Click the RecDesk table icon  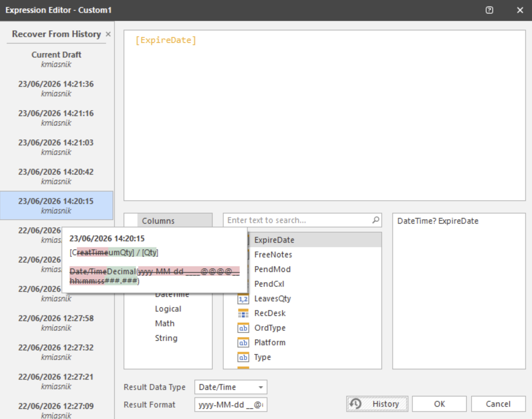(243, 313)
